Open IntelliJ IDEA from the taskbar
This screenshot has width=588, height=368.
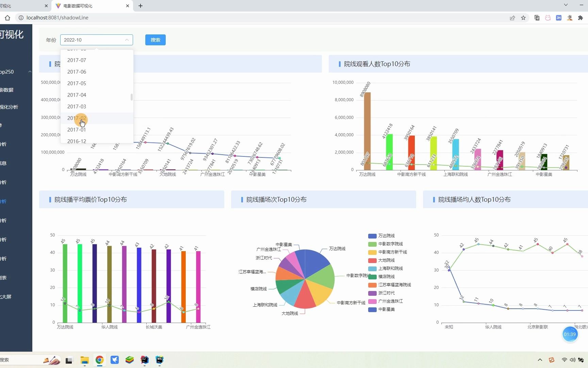click(x=145, y=360)
